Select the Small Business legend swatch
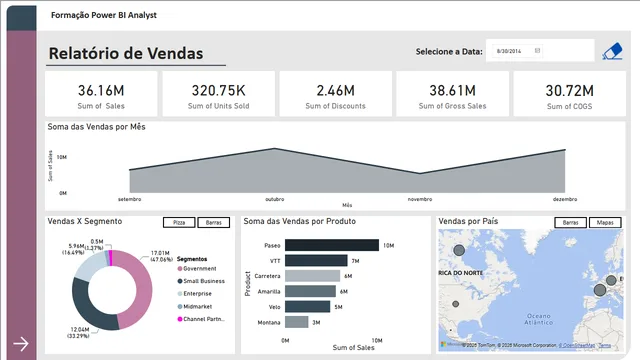The height and width of the screenshot is (360, 640). pos(180,281)
